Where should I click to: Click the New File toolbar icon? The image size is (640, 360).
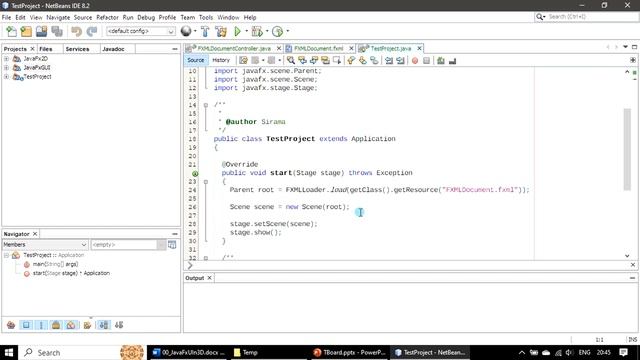point(11,31)
